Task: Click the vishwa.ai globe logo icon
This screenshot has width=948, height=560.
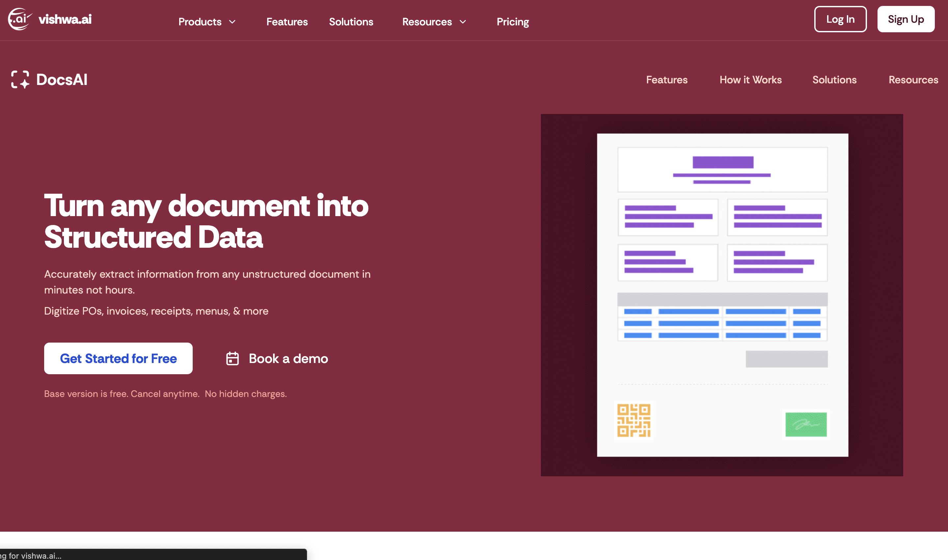Action: pyautogui.click(x=20, y=19)
